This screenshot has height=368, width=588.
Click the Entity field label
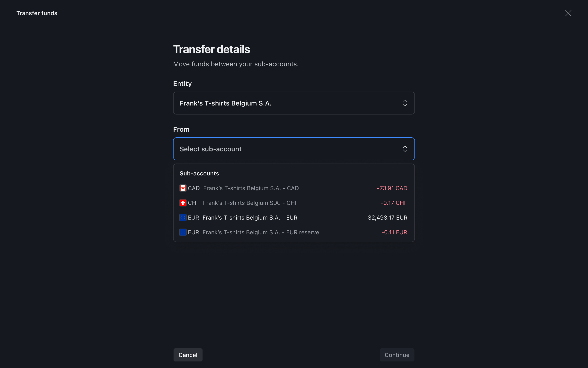tap(182, 83)
